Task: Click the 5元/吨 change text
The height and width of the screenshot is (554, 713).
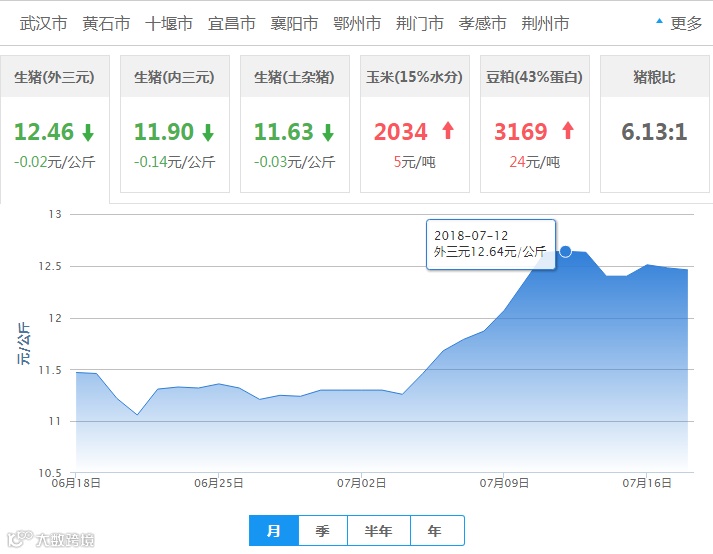Action: click(x=415, y=162)
